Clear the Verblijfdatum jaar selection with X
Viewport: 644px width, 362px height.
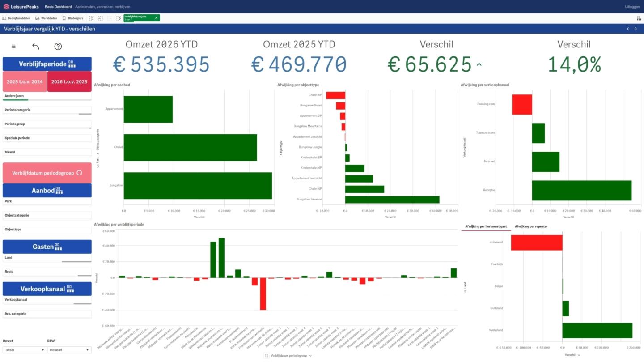point(156,18)
